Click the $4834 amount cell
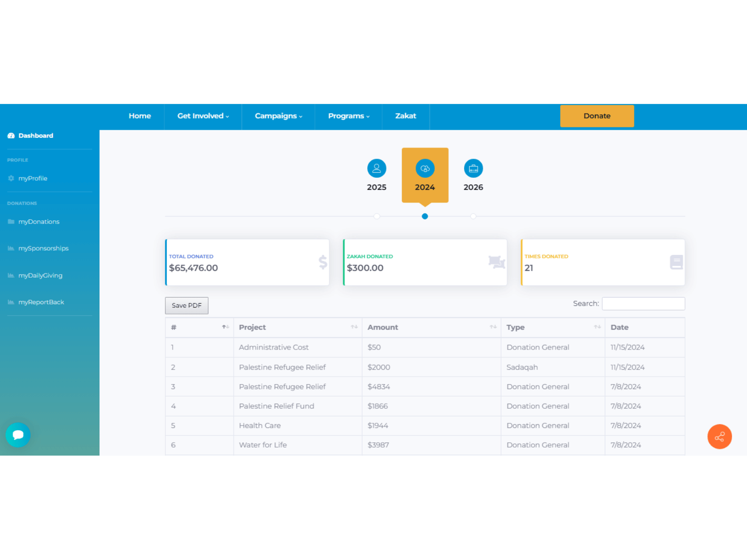 pyautogui.click(x=431, y=387)
